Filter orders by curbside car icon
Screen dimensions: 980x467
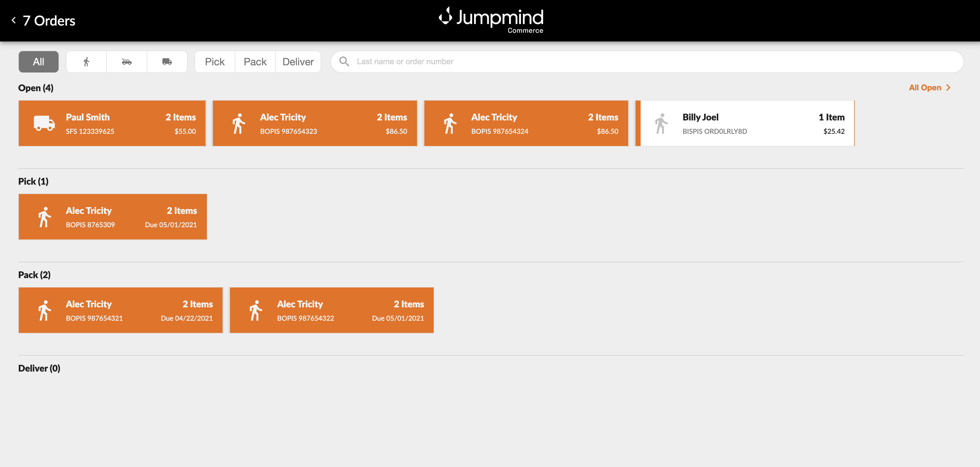click(127, 62)
